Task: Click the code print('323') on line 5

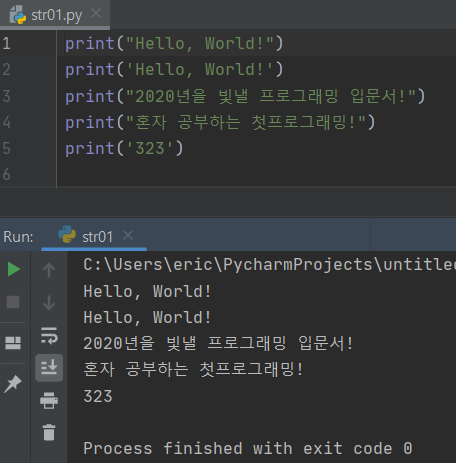Action: (x=124, y=148)
